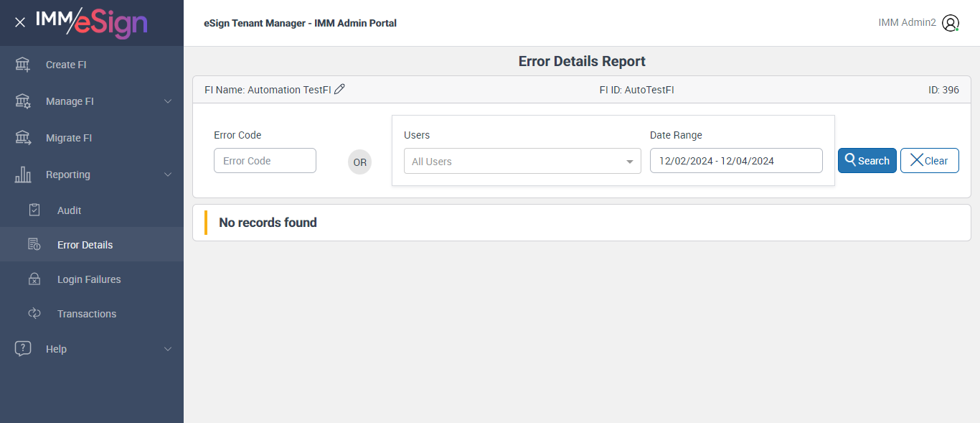Close the sidebar with the X icon
Image resolution: width=980 pixels, height=423 pixels.
[x=20, y=22]
